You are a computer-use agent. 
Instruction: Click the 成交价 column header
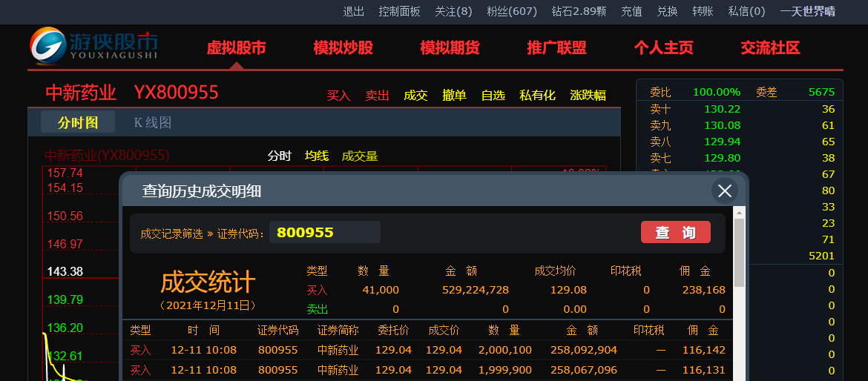[x=444, y=330]
